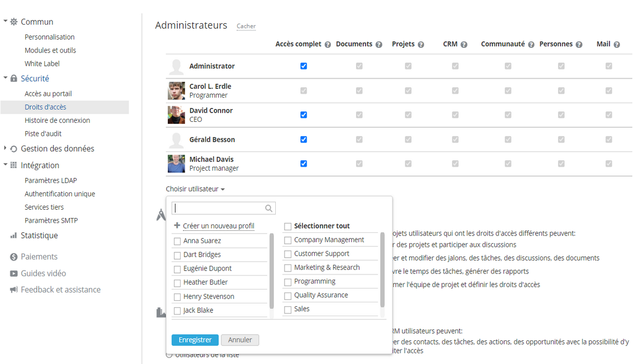Toggle Accès complet for David Connor
This screenshot has width=638, height=364.
pyautogui.click(x=304, y=115)
